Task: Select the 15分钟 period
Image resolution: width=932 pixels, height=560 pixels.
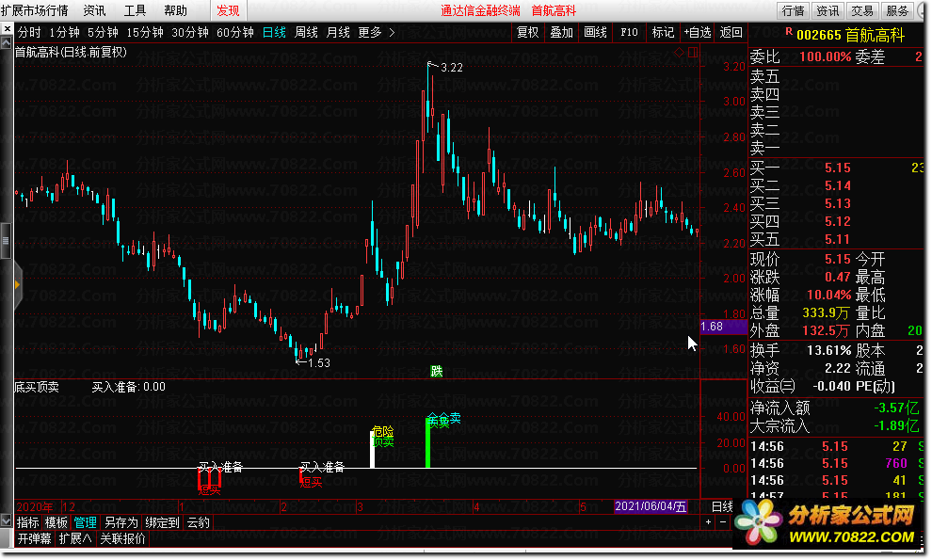Action: point(145,32)
